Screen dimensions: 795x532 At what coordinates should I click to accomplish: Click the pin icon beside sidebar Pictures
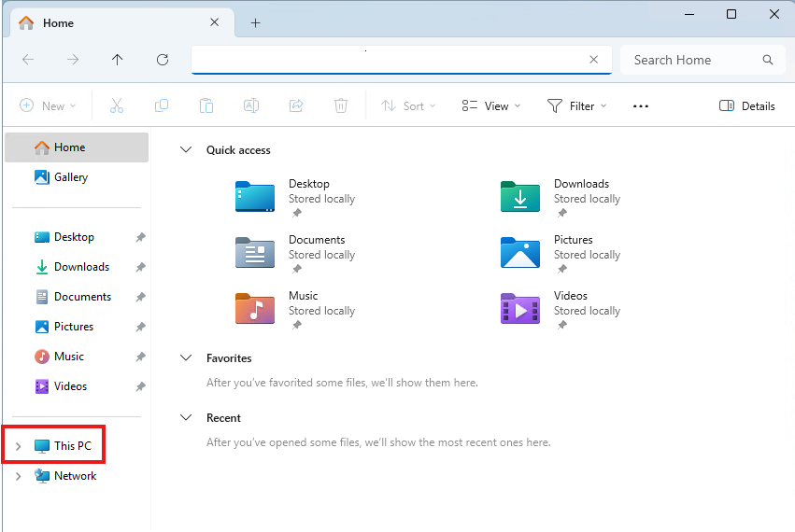click(x=140, y=327)
